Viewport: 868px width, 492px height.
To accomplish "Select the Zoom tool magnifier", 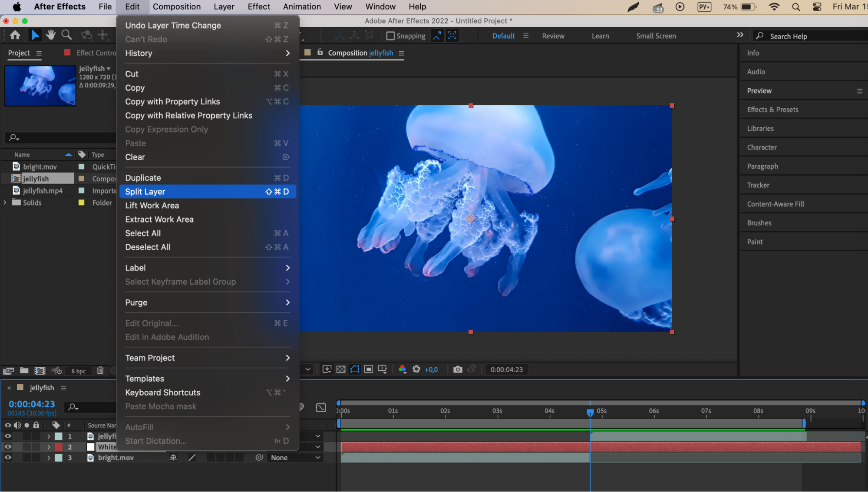I will tap(66, 35).
